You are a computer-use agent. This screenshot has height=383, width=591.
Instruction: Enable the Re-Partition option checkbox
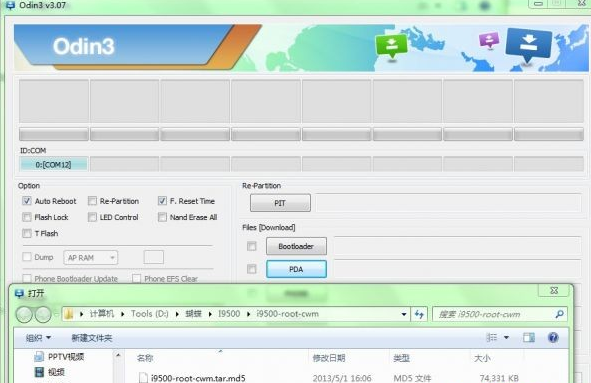click(x=92, y=201)
